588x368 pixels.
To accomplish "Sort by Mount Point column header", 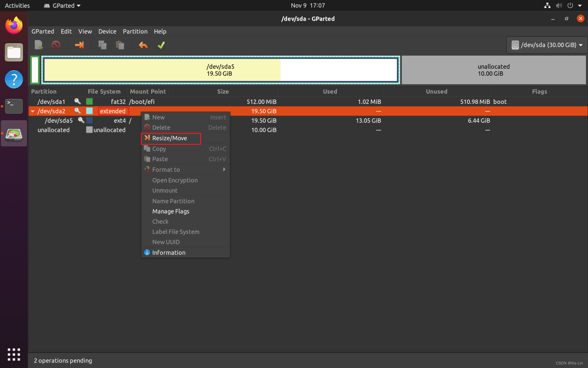I will click(148, 91).
